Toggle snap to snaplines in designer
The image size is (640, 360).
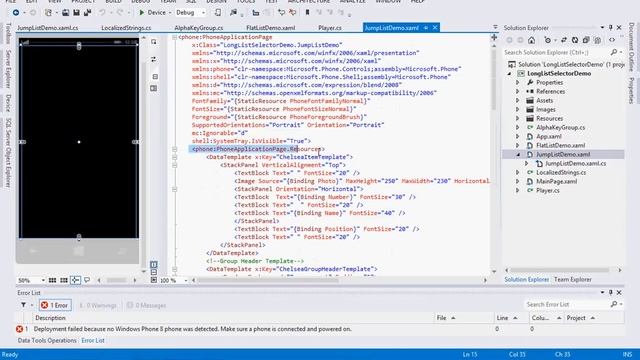point(76,280)
